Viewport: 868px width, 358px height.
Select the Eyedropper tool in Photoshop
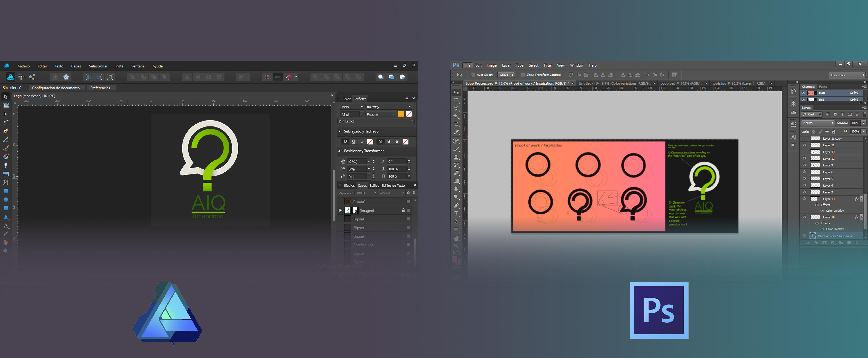[x=456, y=132]
